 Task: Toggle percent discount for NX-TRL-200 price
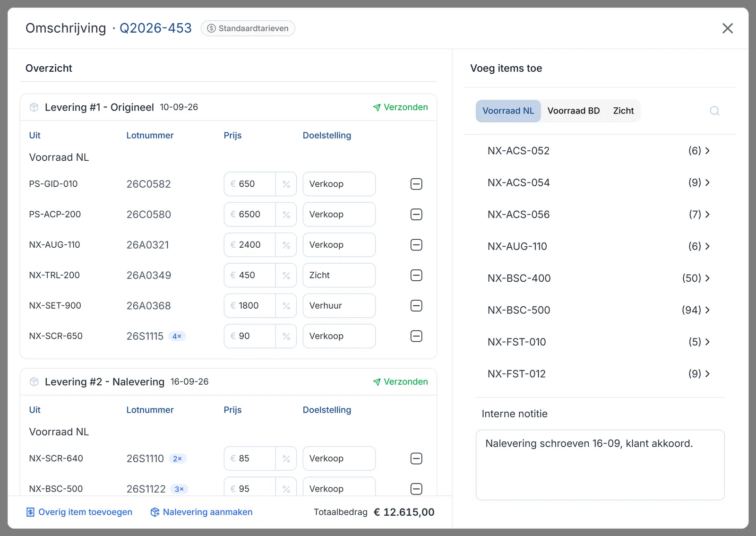click(x=286, y=275)
